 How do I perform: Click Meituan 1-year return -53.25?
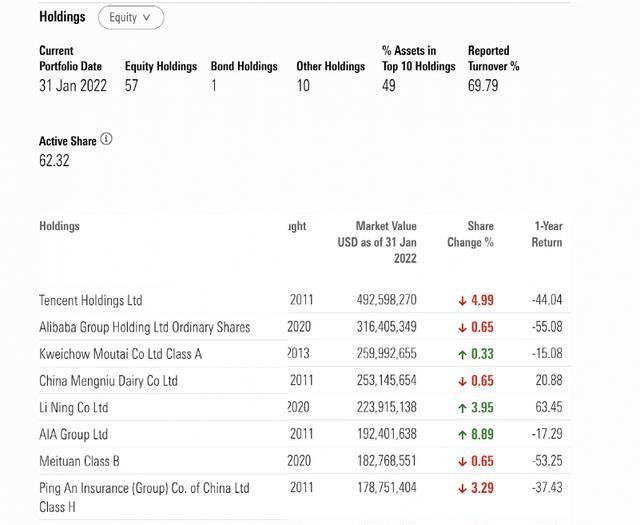click(x=547, y=461)
